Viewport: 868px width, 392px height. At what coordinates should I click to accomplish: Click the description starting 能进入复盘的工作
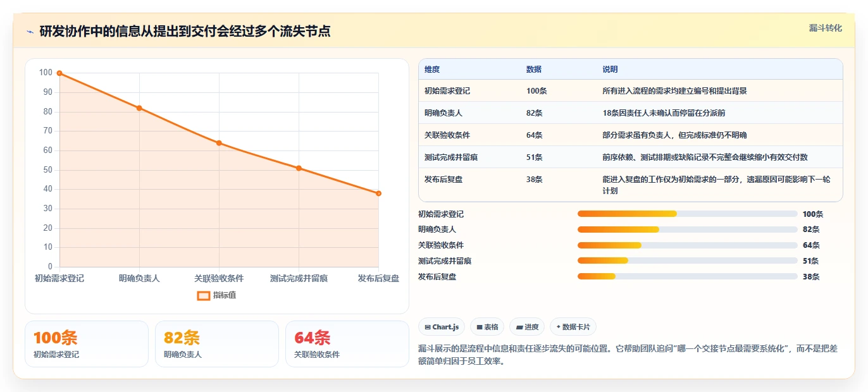716,185
